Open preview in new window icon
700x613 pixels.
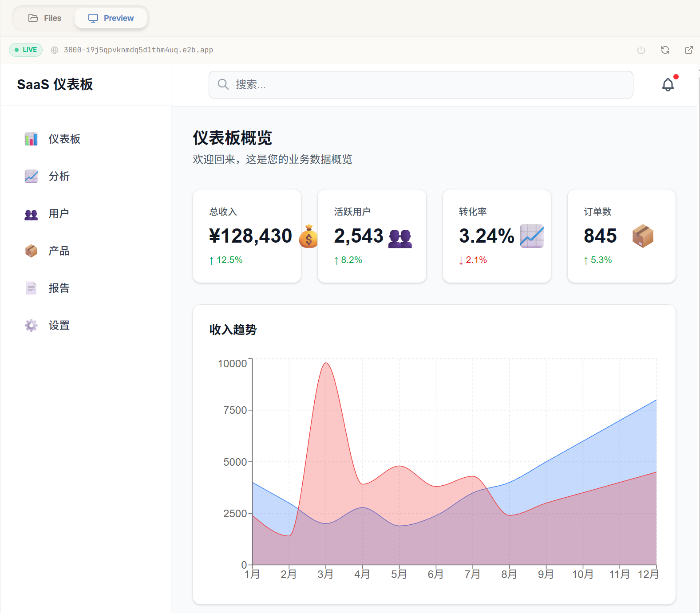click(688, 50)
